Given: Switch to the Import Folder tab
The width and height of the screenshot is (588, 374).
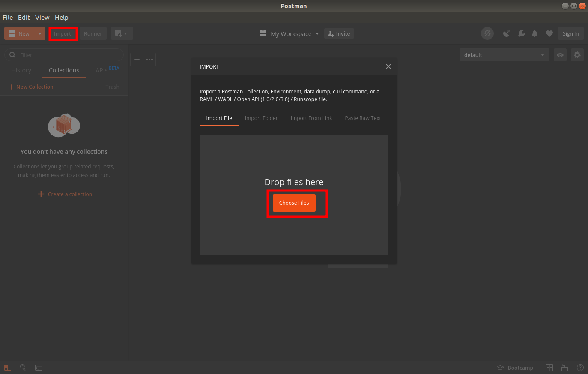Looking at the screenshot, I should (261, 118).
